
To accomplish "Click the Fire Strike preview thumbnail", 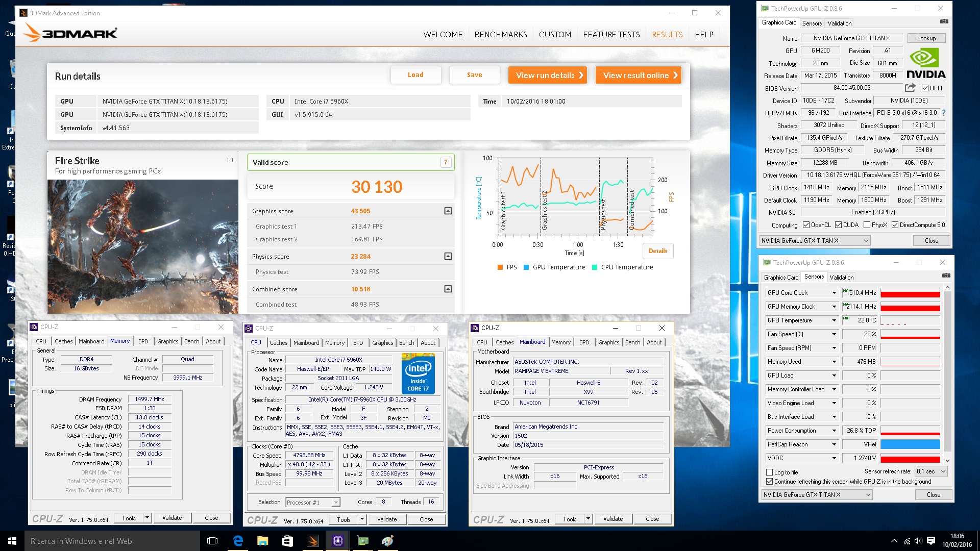I will click(x=142, y=246).
